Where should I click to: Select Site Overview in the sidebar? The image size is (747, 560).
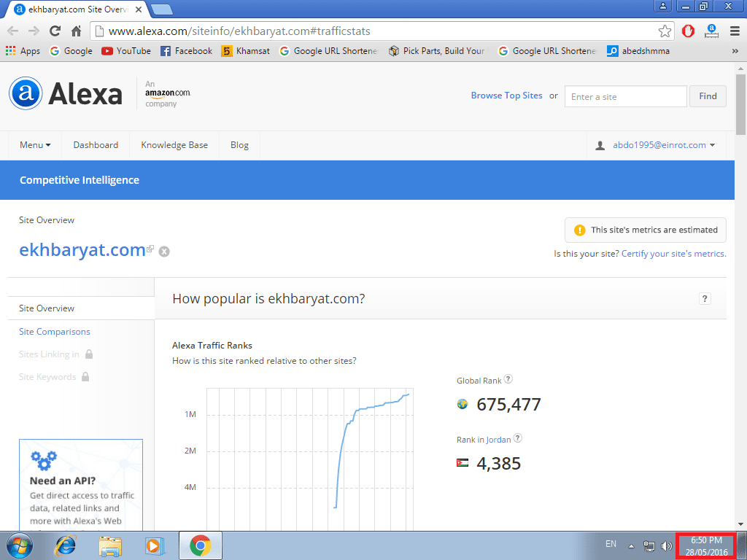pyautogui.click(x=47, y=308)
